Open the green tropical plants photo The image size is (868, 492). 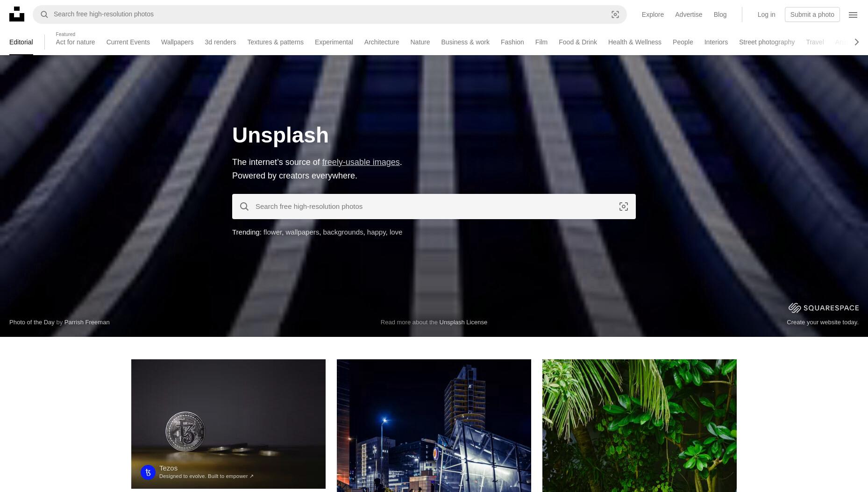coord(640,426)
